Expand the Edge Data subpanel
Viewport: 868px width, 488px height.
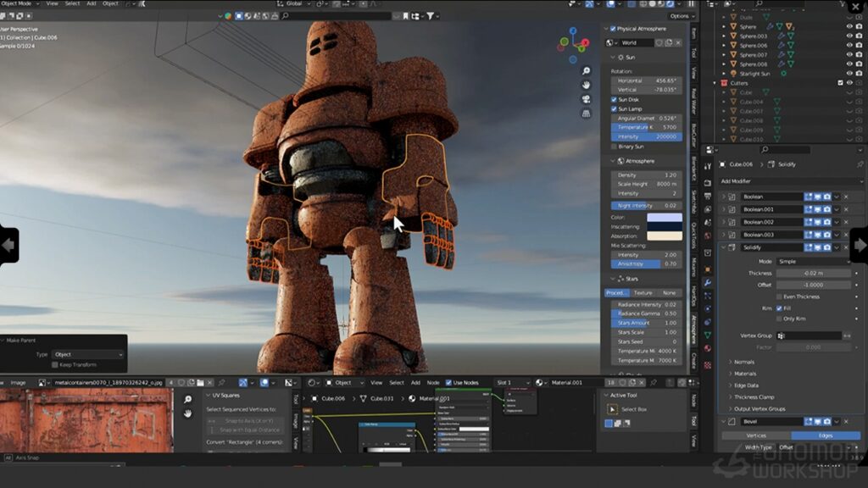(744, 385)
